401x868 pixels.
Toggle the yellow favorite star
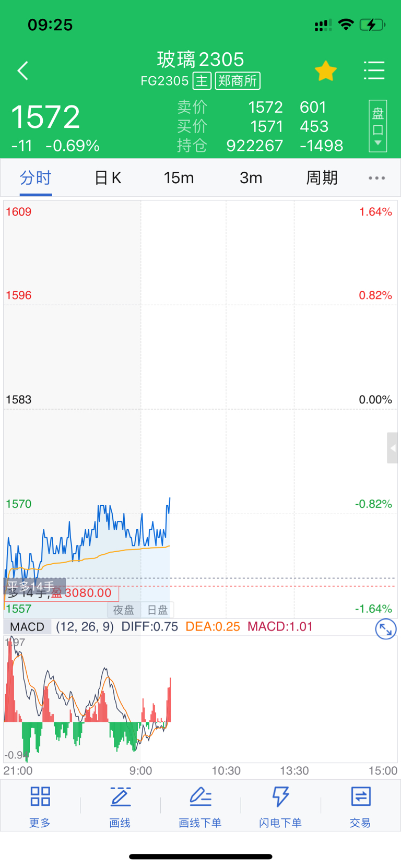tap(325, 71)
